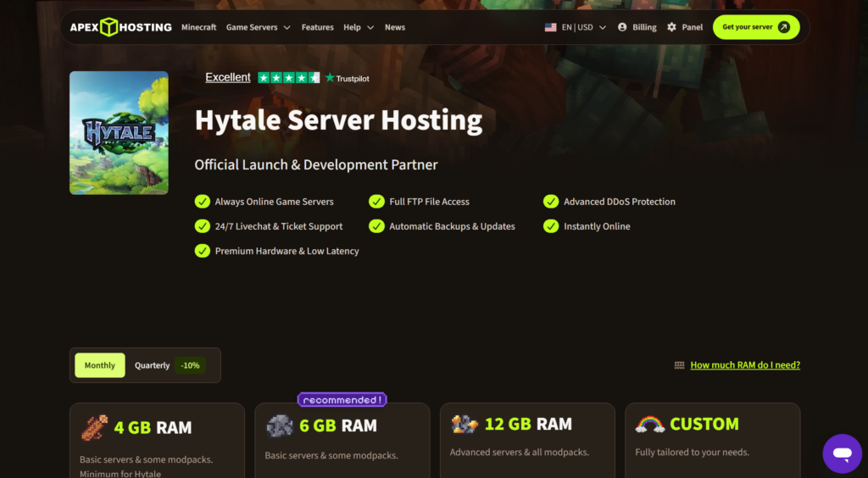The image size is (868, 478).
Task: Select the CUSTOM plan title
Action: coord(704,424)
